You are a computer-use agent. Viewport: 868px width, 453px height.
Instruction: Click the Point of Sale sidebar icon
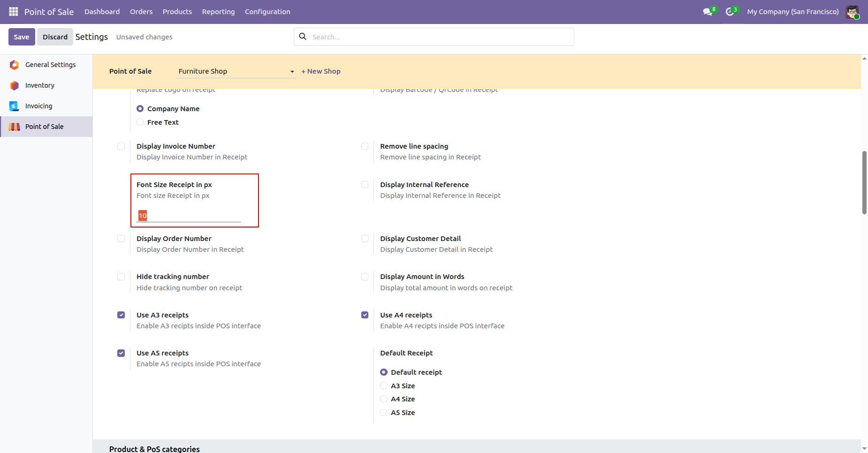(x=15, y=127)
